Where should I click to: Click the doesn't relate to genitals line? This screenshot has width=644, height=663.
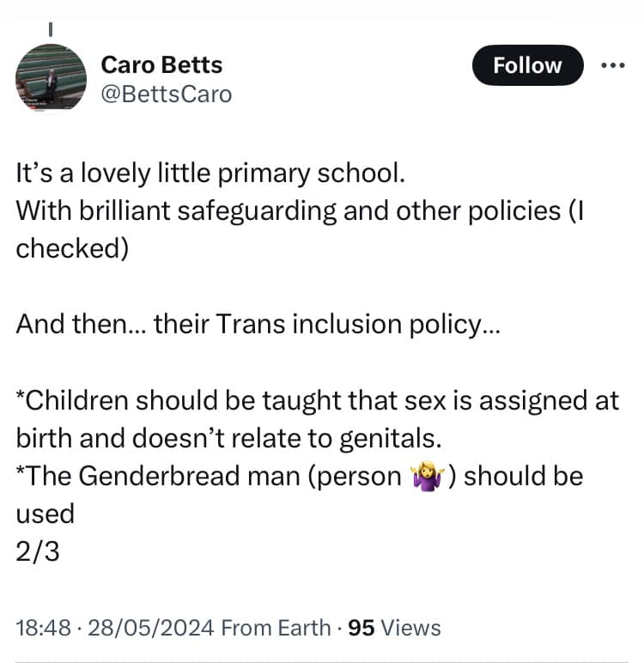[x=228, y=438]
